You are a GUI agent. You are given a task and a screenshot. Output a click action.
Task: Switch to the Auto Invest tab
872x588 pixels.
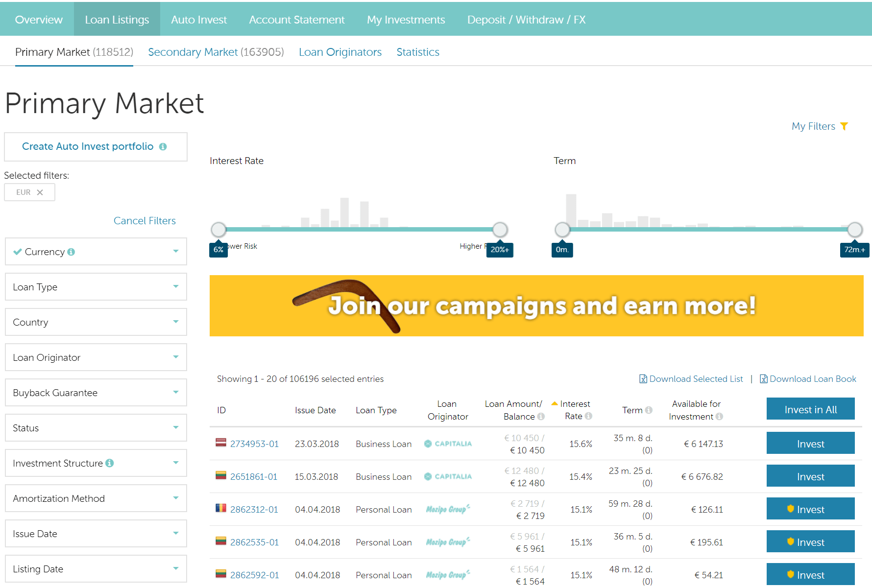pyautogui.click(x=198, y=20)
